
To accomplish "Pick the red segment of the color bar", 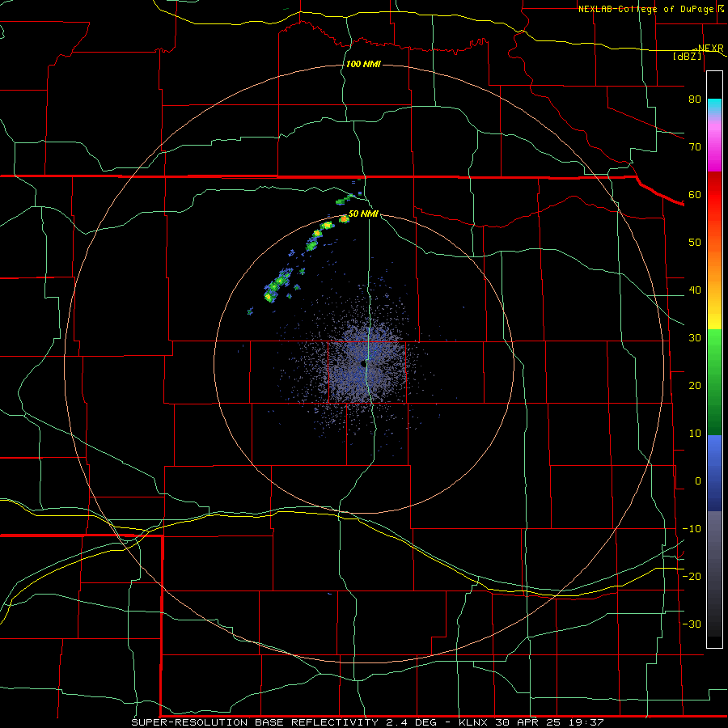I will tap(714, 195).
